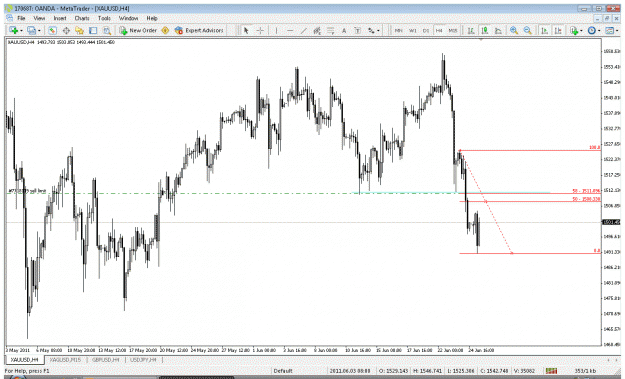Screen dimensions: 625x379
Task: Switch chart to D1 timeframe
Action: [x=426, y=30]
